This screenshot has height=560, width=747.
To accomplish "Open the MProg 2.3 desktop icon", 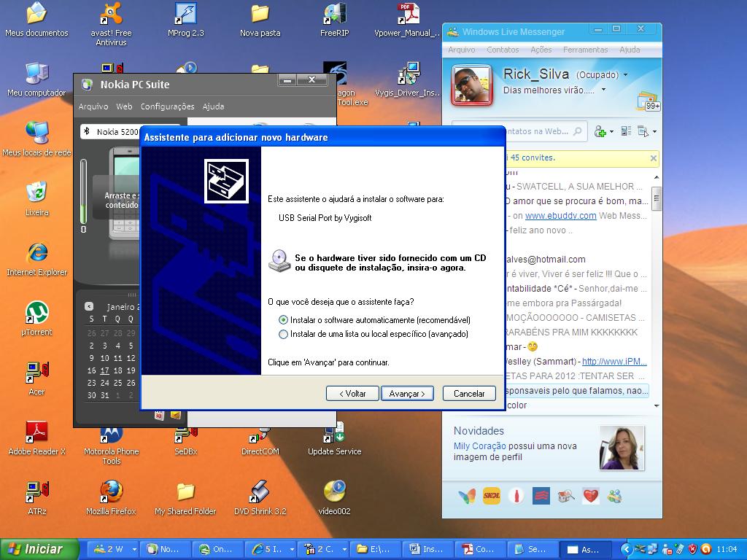I will (x=185, y=20).
